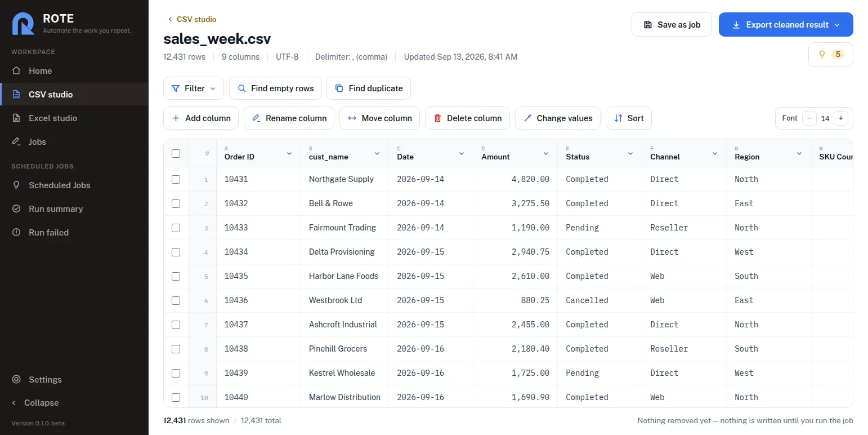Select the Northgate Supply cell
Viewport: 868px width, 435px height.
(x=345, y=179)
